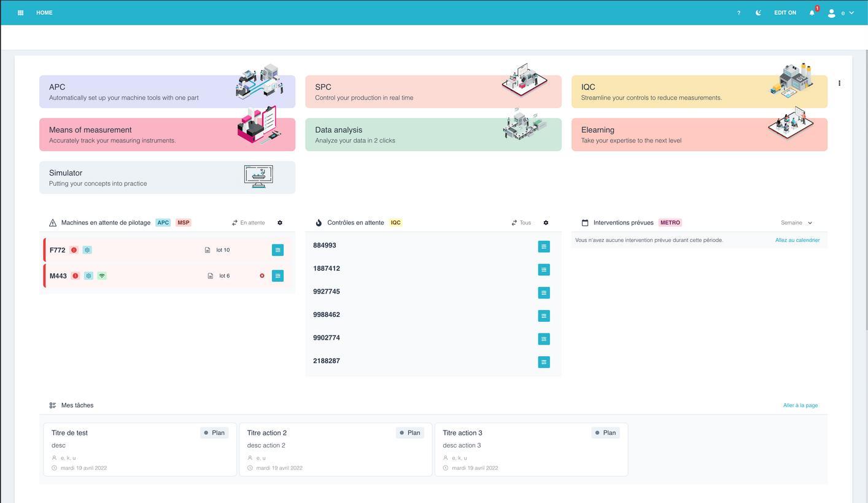Screen dimensions: 868x503
Task: Expand the Semaine period dropdown
Action: (x=796, y=223)
